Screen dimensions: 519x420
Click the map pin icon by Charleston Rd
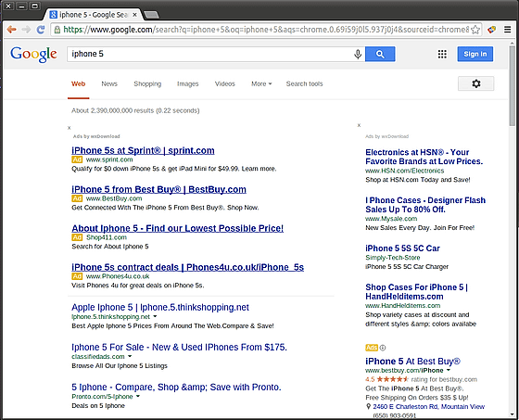(x=368, y=406)
